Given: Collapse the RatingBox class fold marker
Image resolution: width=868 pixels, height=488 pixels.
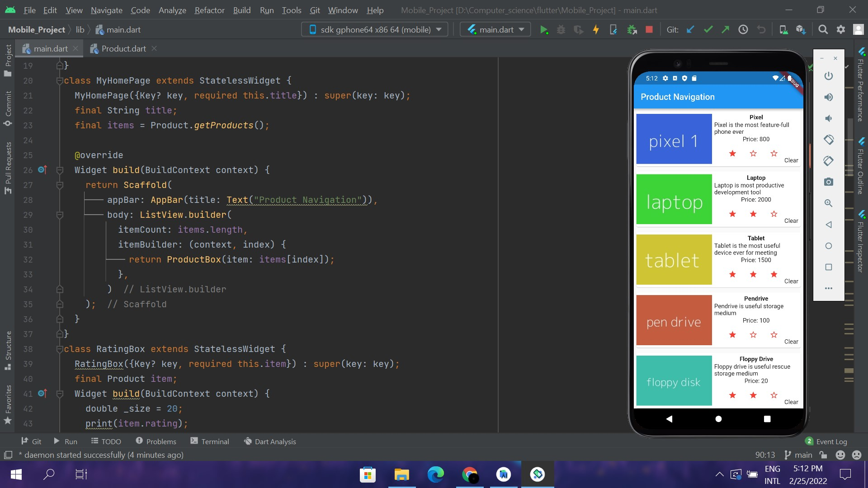Looking at the screenshot, I should [x=59, y=349].
